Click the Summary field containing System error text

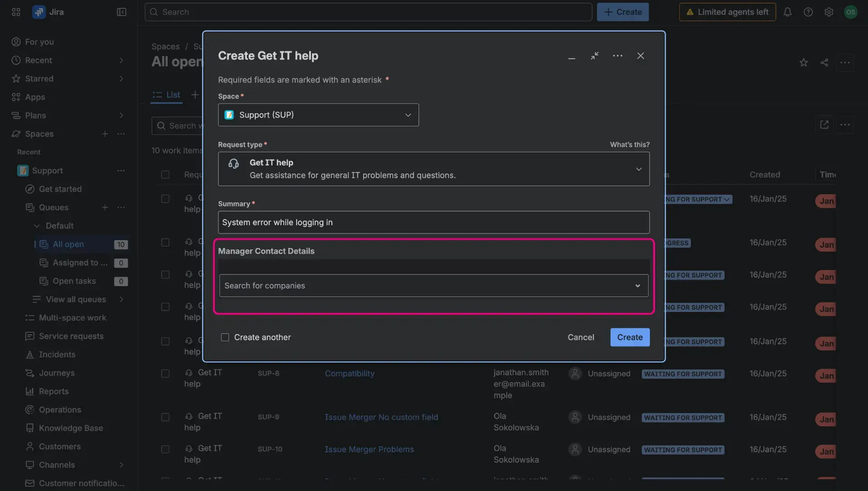click(x=433, y=222)
